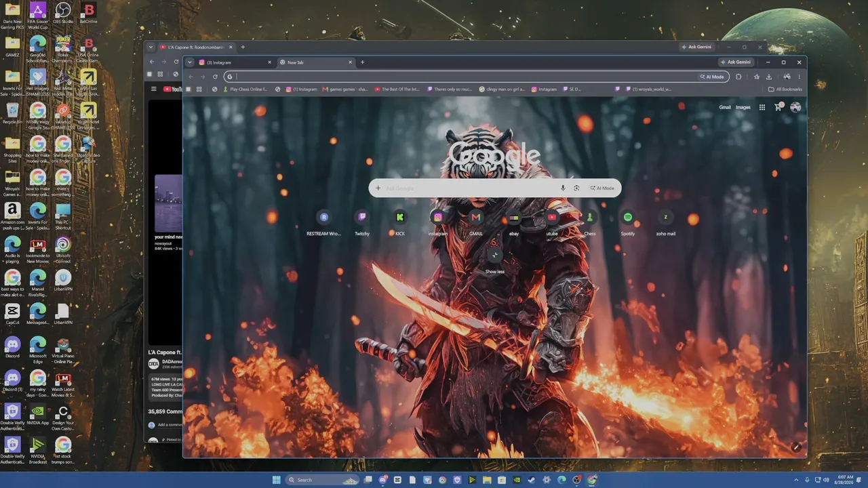868x488 pixels.
Task: Click AI Mode in the address bar
Action: (x=712, y=77)
